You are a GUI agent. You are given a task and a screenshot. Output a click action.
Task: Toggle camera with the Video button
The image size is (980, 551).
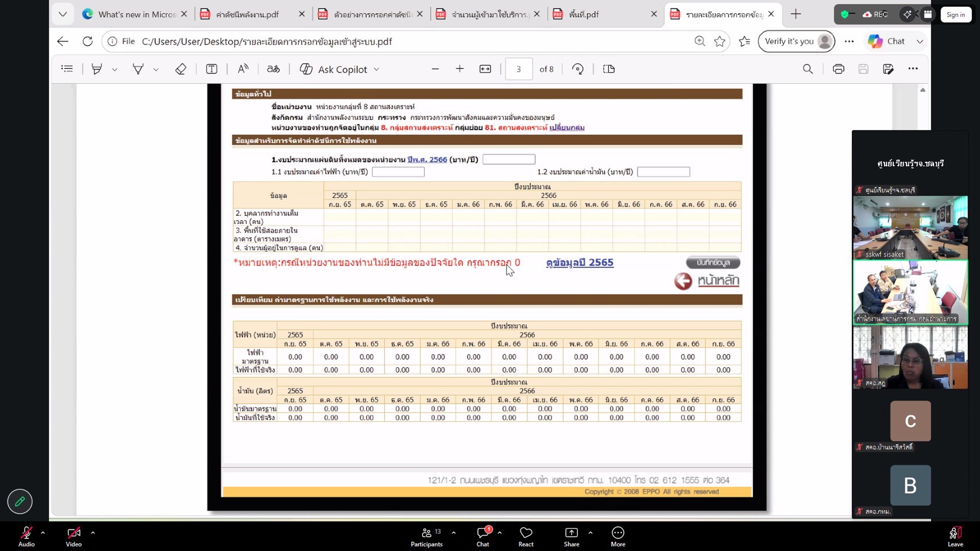click(74, 536)
